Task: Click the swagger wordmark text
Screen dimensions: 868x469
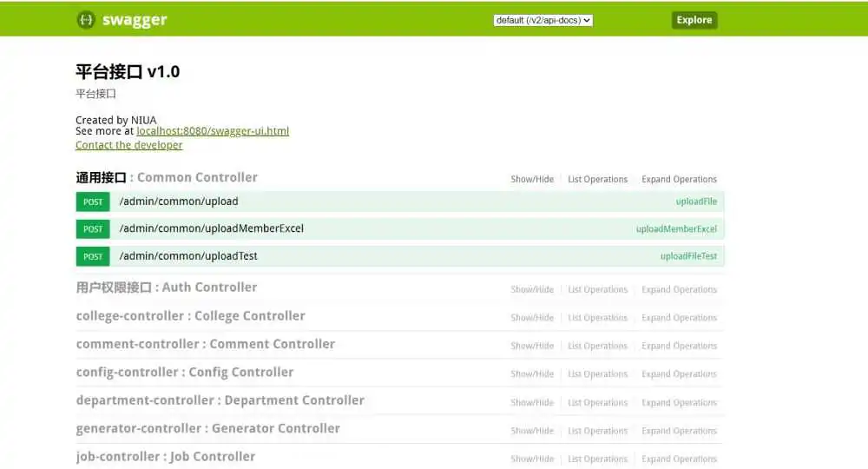Action: pyautogui.click(x=135, y=20)
